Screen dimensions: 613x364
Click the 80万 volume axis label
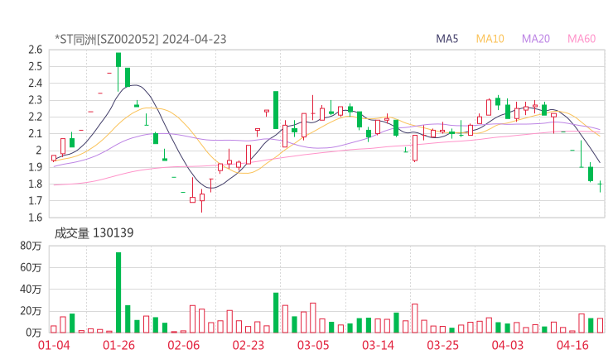(31, 246)
